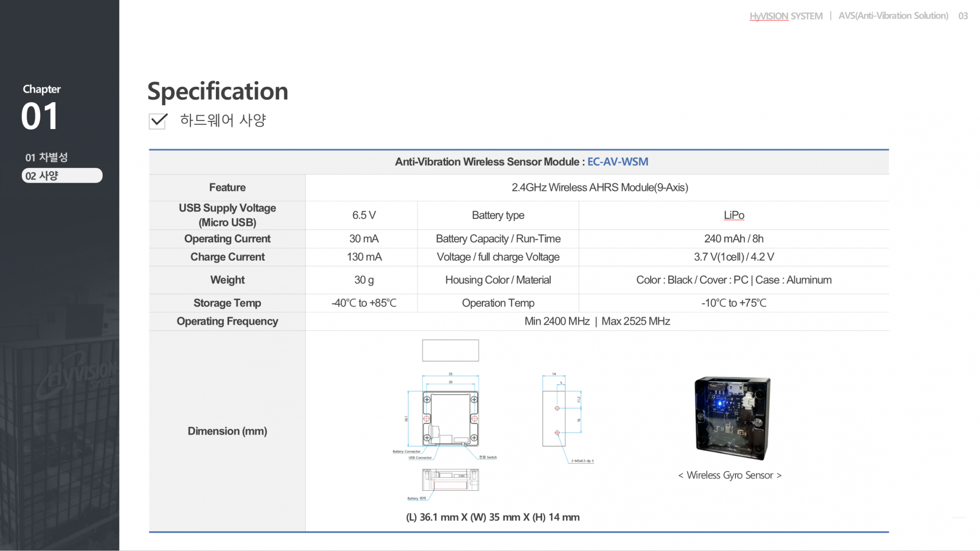Click the Housing Color / Material cell
This screenshot has height=551, width=980.
point(498,280)
